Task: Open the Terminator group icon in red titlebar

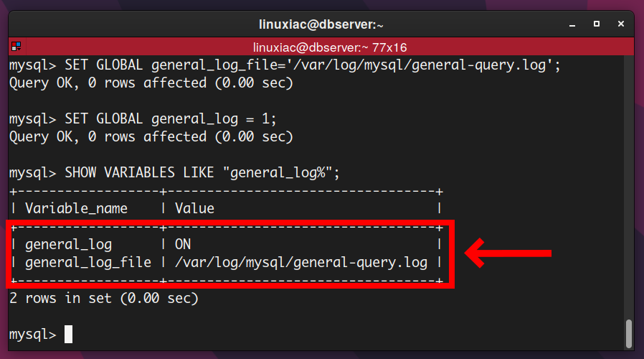Action: pos(16,47)
